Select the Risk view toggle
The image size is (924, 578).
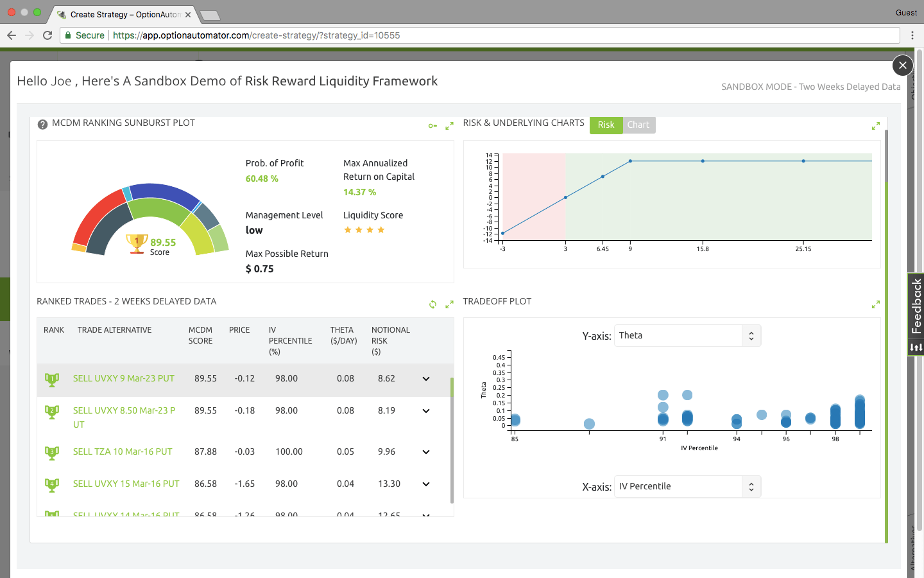[606, 125]
